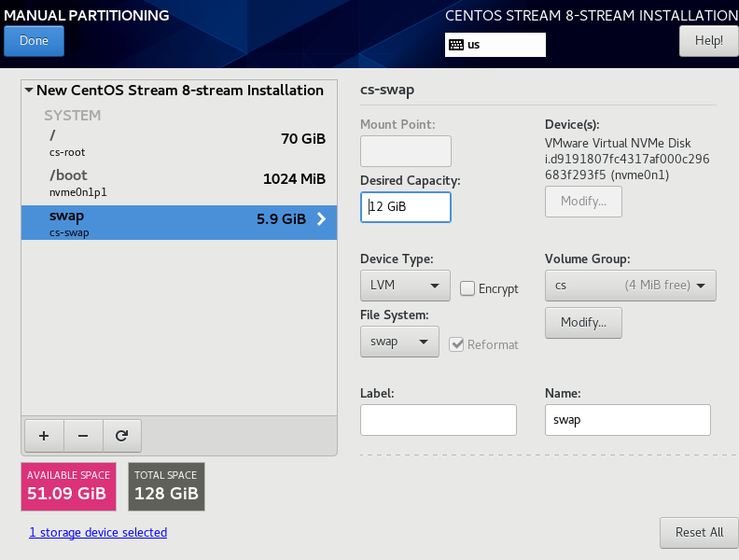Click the TOTAL SPACE 128 GiB box
Screen dimensions: 739x560
tap(166, 486)
